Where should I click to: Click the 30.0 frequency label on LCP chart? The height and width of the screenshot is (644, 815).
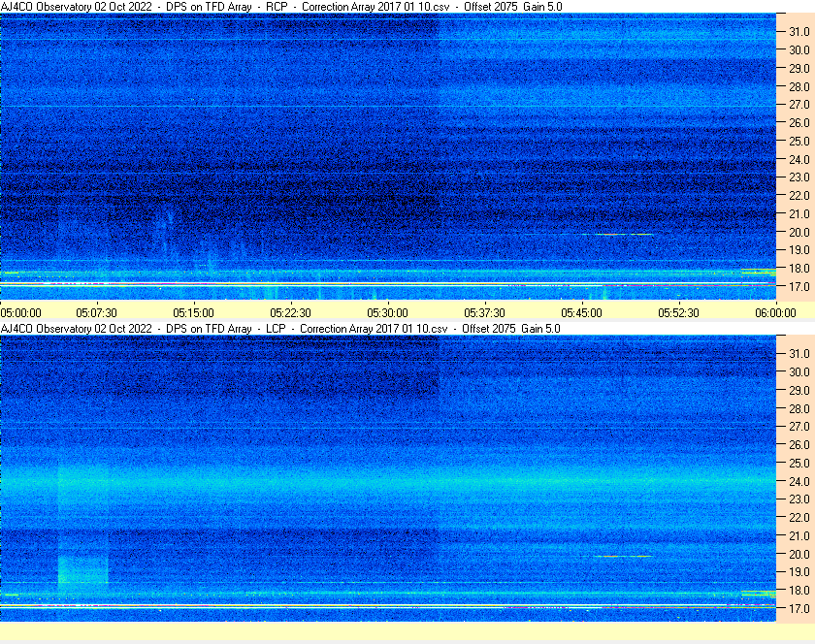799,372
